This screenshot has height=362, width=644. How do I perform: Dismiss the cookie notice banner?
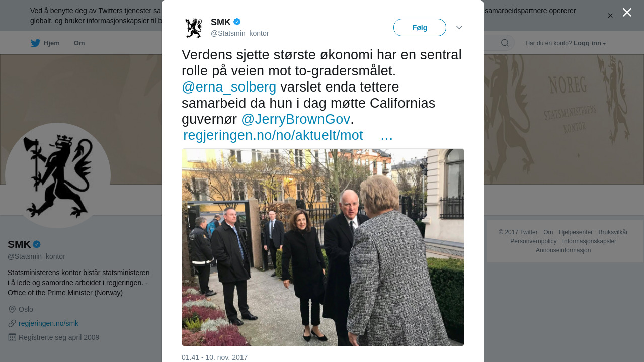point(610,16)
